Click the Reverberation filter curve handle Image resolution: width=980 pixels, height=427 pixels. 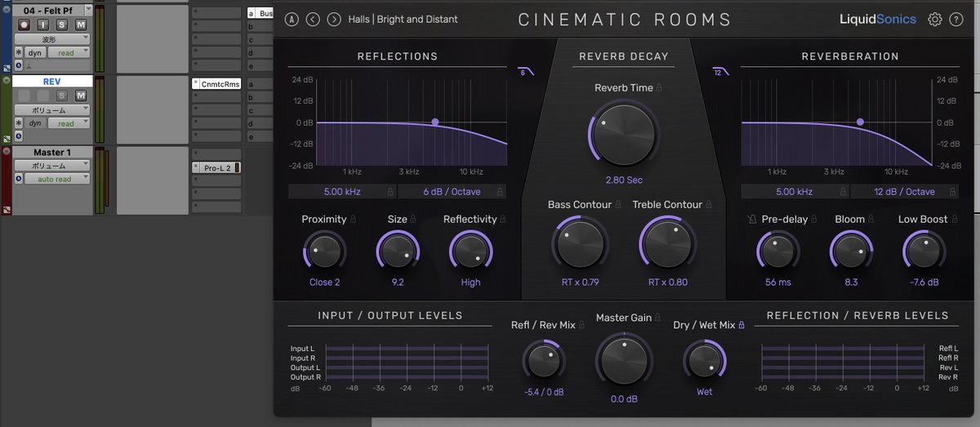coord(860,122)
